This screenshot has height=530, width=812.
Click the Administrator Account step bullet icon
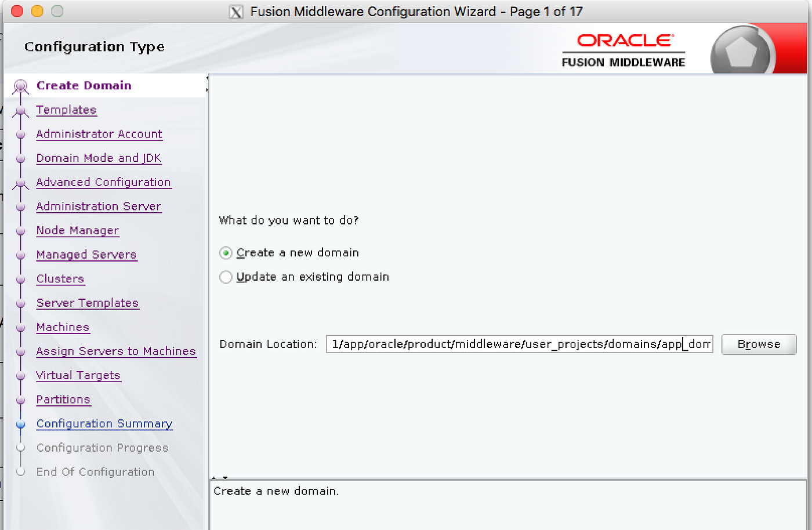(21, 135)
